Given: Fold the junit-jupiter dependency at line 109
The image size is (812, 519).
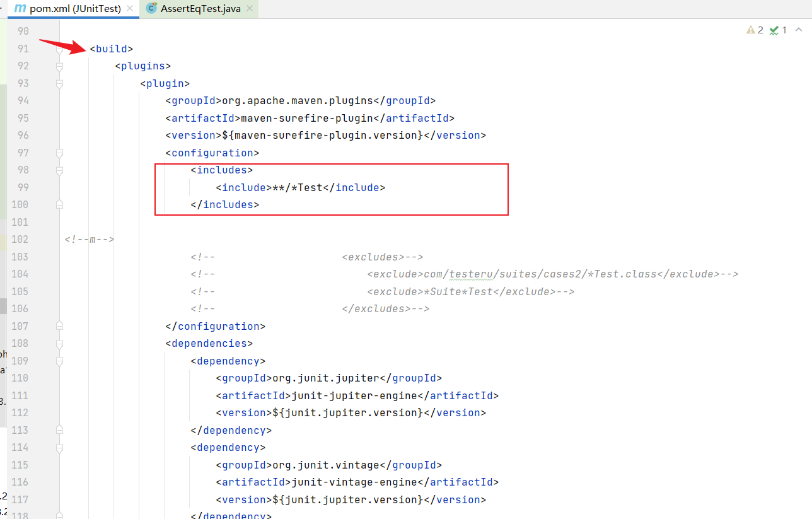Looking at the screenshot, I should [59, 361].
